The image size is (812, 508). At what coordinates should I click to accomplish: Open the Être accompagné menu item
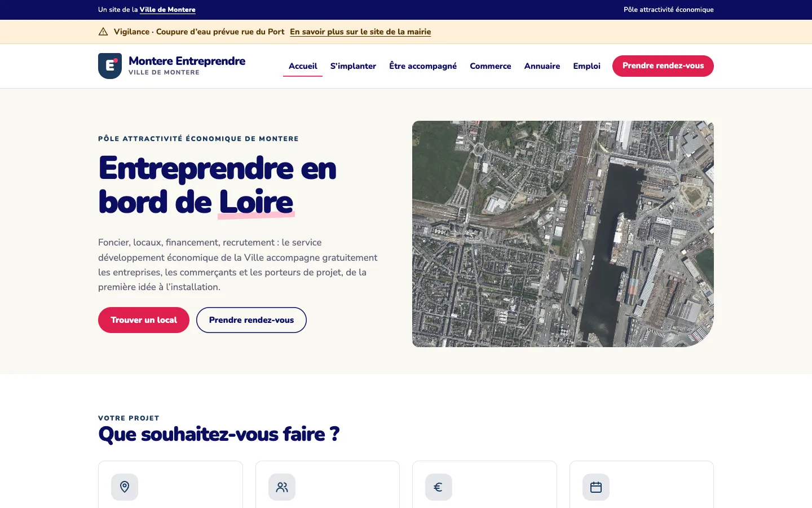coord(423,66)
